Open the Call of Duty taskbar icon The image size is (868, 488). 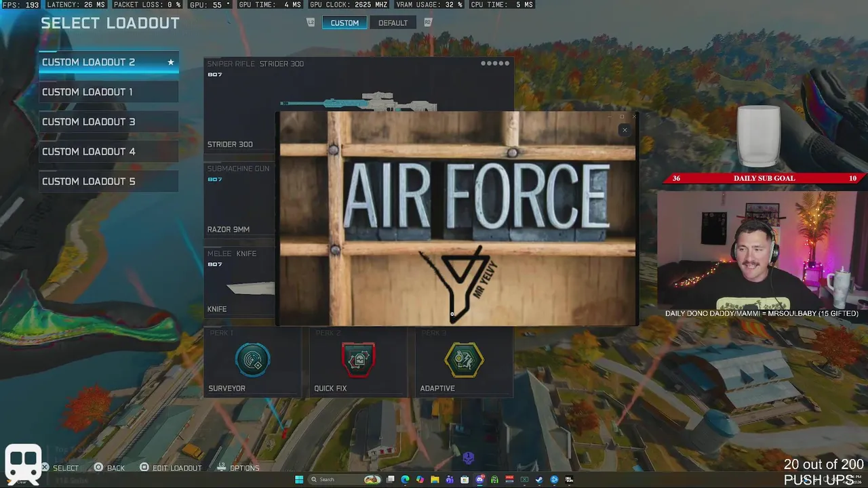click(569, 480)
